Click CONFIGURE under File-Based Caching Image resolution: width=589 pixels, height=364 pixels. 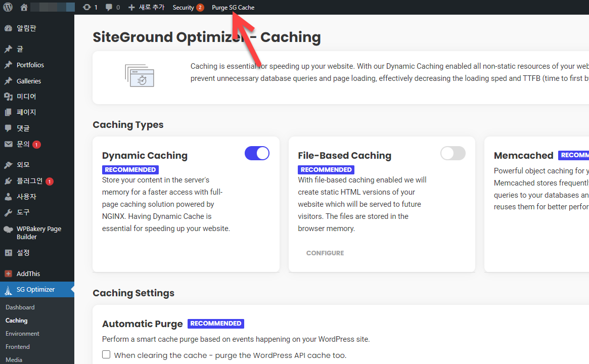pos(325,253)
